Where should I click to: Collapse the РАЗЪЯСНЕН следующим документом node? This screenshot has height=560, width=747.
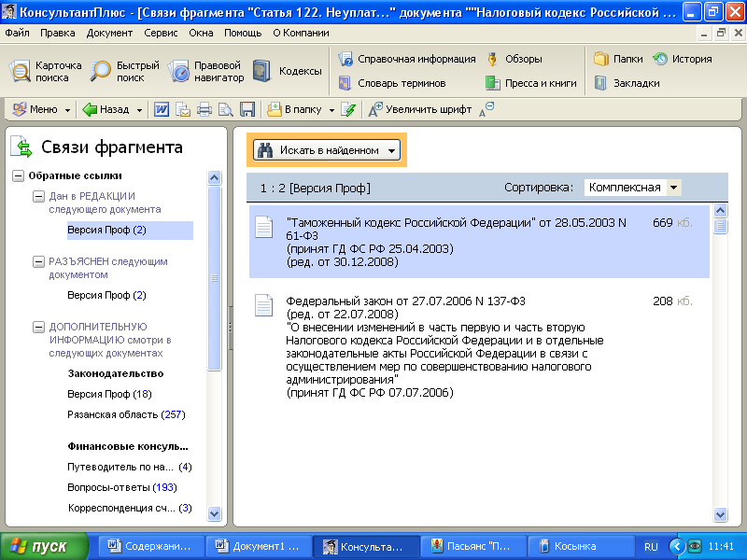[38, 261]
